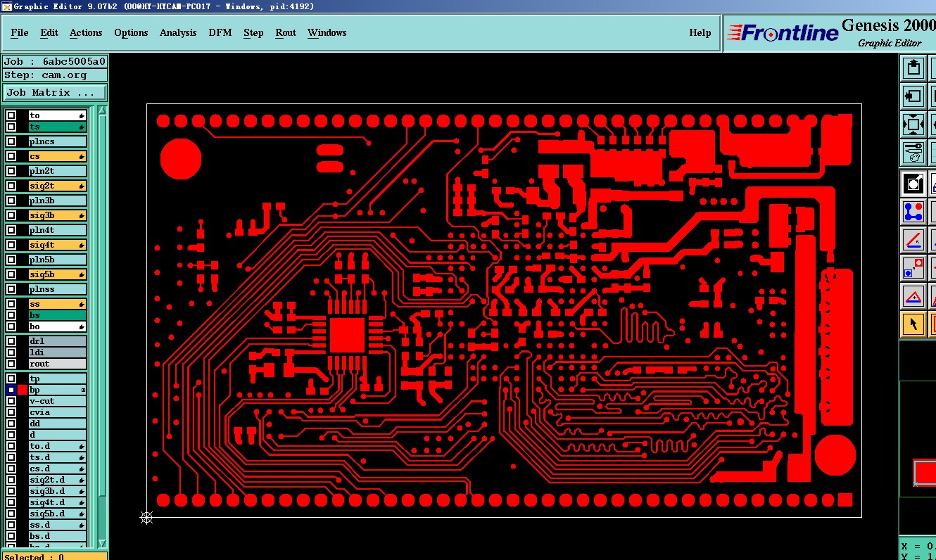The width and height of the screenshot is (936, 560).
Task: Select the tp layer name
Action: tap(58, 378)
